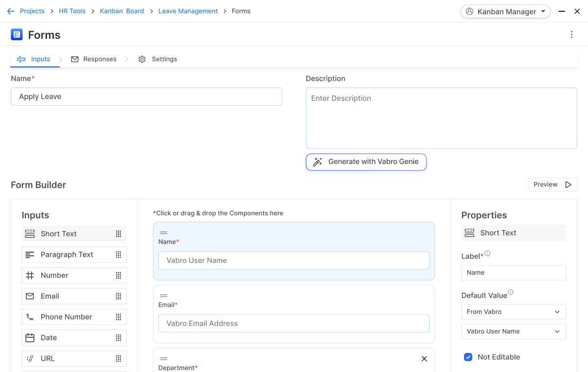Enable the Not Editable checkbox
The height and width of the screenshot is (372, 588).
click(468, 357)
